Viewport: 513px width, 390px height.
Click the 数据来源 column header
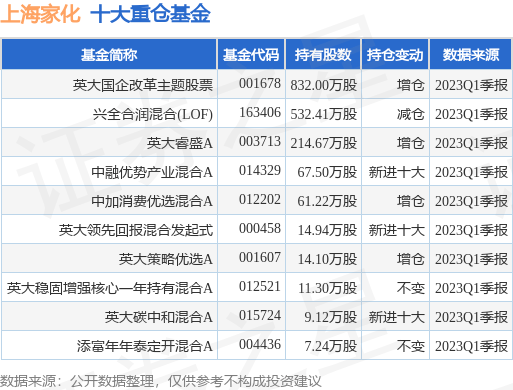(x=471, y=55)
